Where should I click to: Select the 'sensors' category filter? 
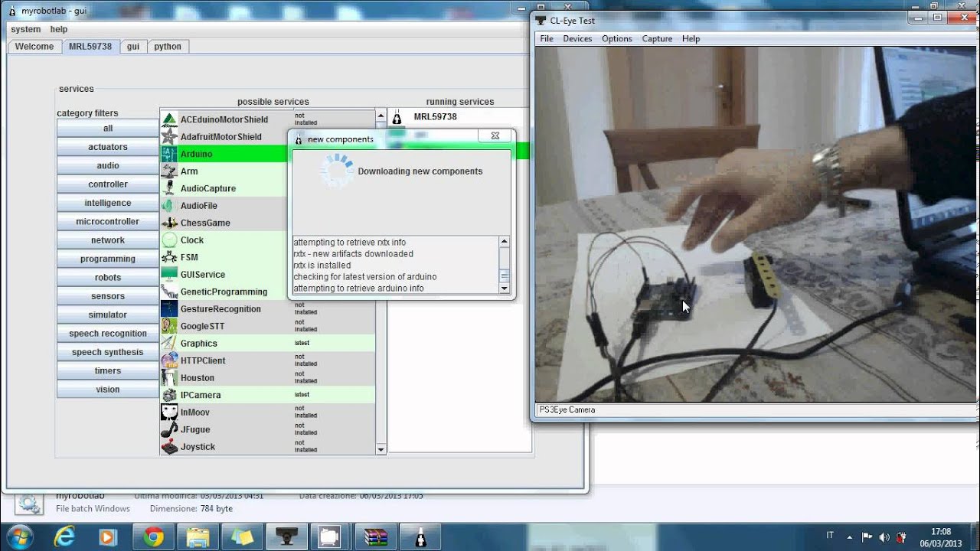click(x=108, y=296)
